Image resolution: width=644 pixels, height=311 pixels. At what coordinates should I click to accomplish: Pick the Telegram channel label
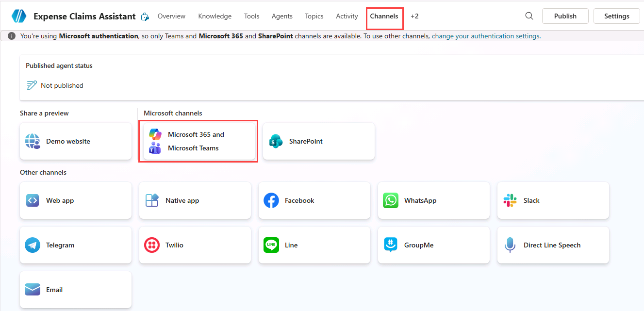[60, 245]
